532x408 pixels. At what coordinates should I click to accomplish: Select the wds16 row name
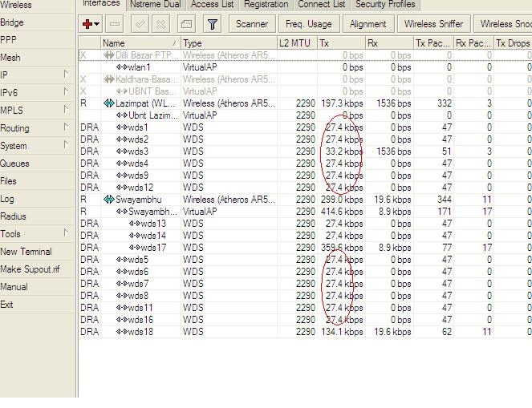(140, 320)
